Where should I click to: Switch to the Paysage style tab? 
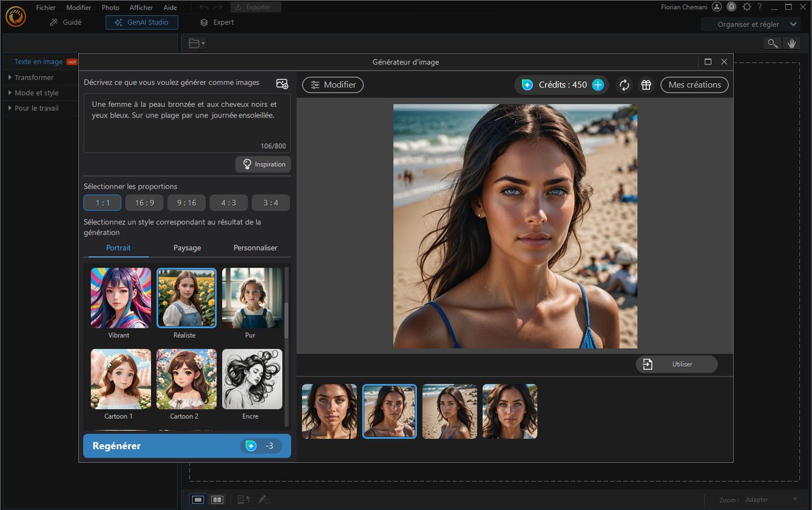pos(187,248)
